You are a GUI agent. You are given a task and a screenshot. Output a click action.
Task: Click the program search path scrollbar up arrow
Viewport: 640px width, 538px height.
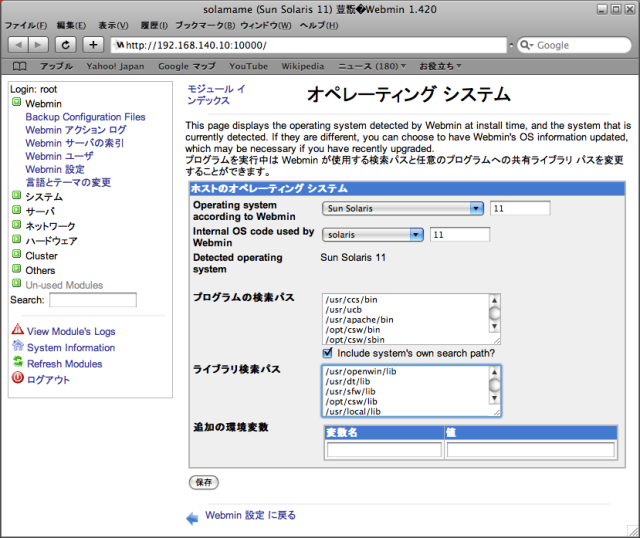(x=494, y=300)
